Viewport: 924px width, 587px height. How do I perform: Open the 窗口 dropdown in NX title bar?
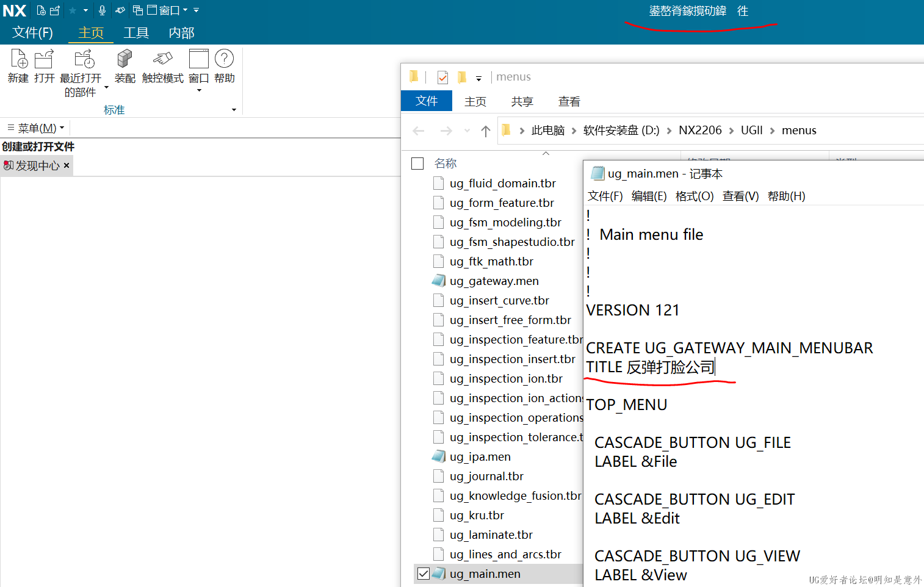point(167,10)
